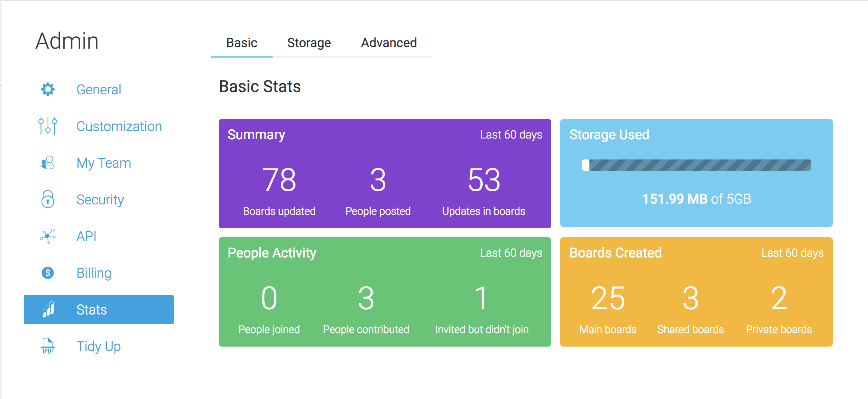Click the 25 Main boards value
Screen dimensions: 868x399
(x=608, y=298)
